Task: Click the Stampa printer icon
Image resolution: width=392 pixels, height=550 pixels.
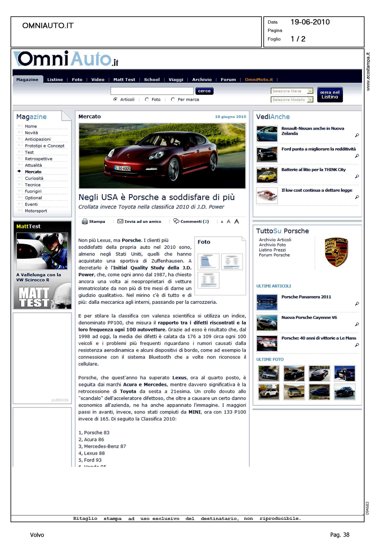Action: pyautogui.click(x=85, y=221)
